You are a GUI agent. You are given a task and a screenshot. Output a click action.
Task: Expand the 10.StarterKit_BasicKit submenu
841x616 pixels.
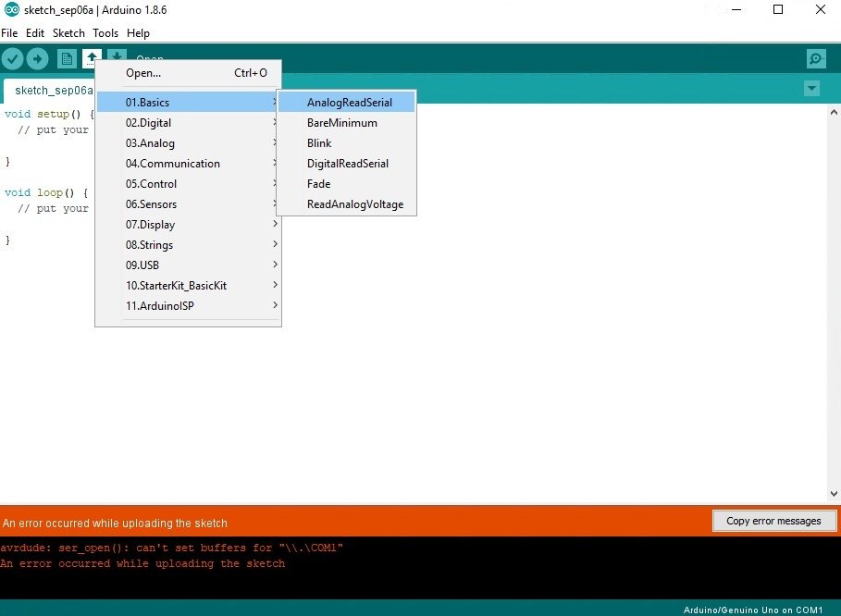tap(176, 285)
